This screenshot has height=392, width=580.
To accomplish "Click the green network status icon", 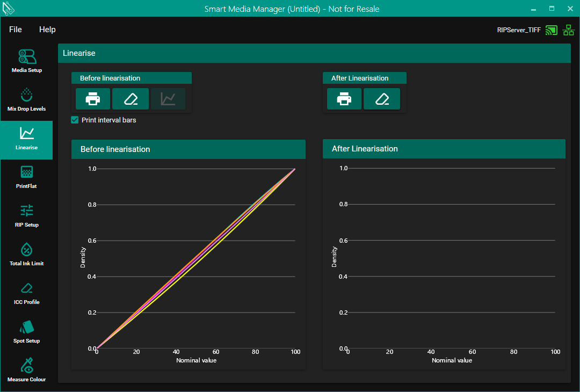I will pyautogui.click(x=568, y=30).
